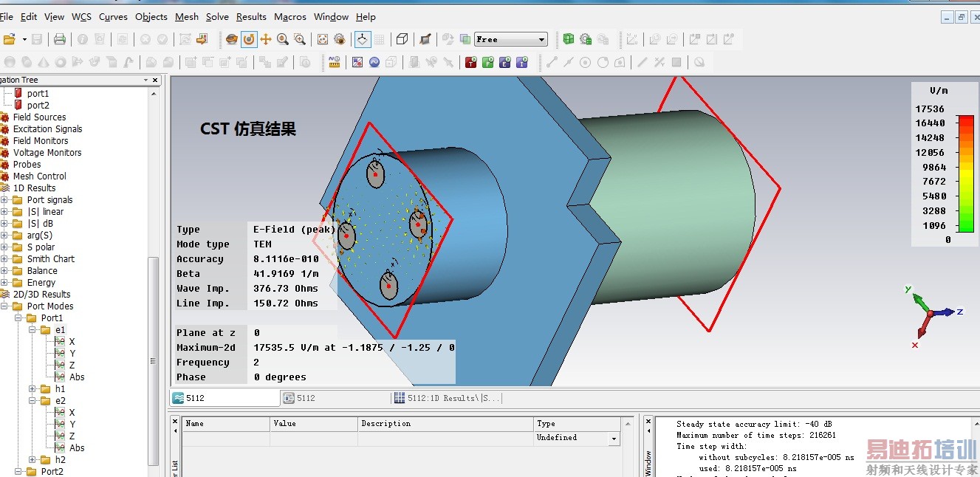
Task: Click the cutting plane icon
Action: pyautogui.click(x=425, y=39)
